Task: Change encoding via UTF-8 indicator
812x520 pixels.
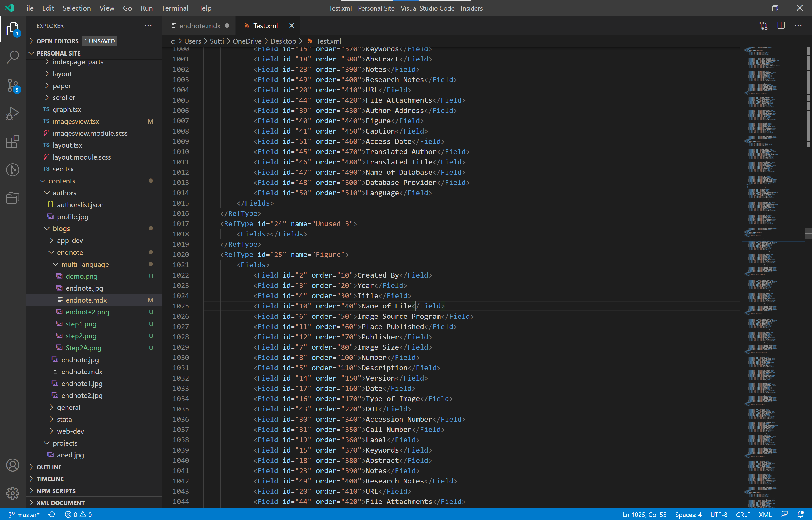Action: coord(719,514)
